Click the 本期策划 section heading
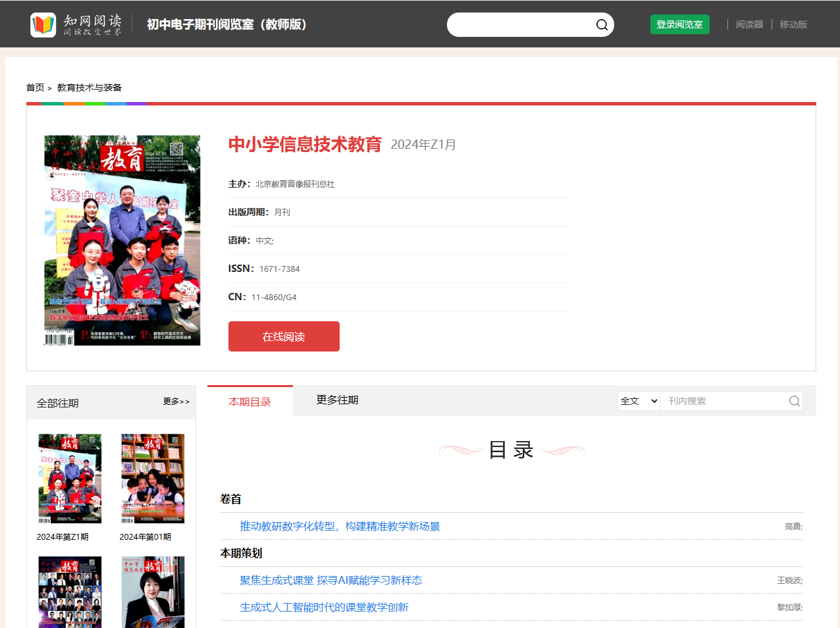 point(242,553)
